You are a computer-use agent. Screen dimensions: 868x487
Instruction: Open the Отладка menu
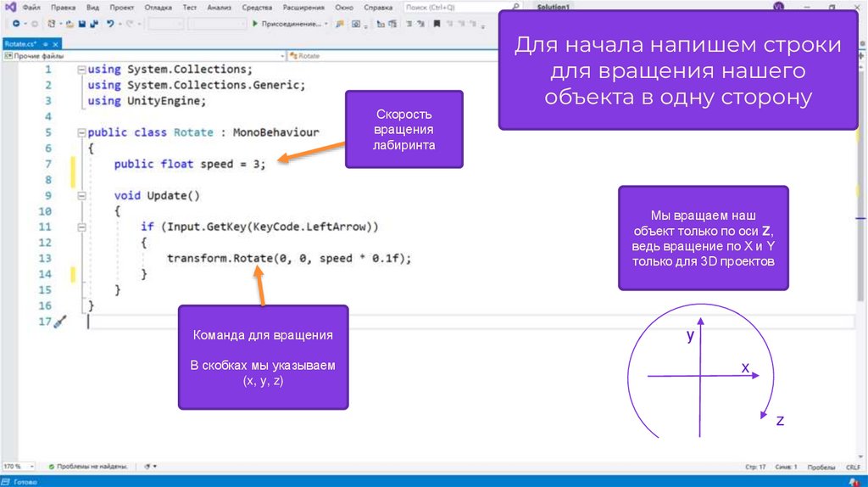click(x=159, y=7)
